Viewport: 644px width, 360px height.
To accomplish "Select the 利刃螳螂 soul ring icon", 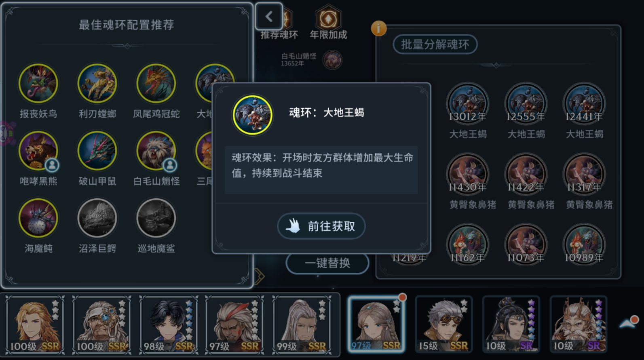I will 97,83.
